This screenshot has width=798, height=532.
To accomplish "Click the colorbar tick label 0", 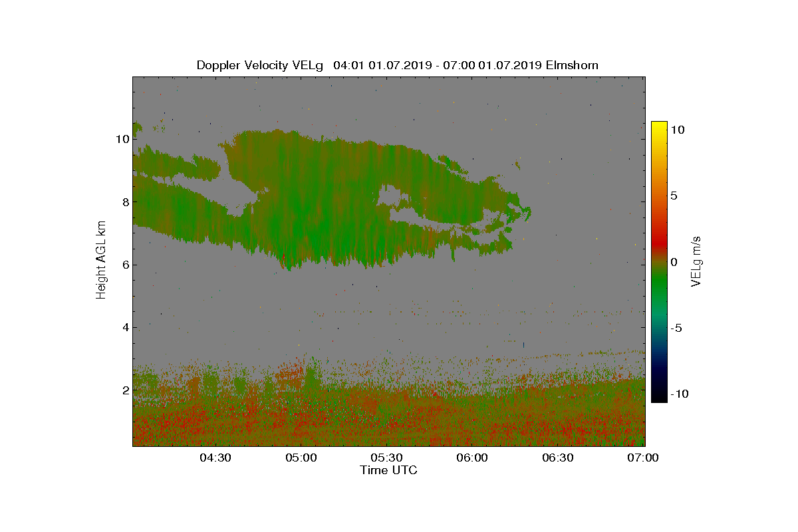I will pyautogui.click(x=674, y=262).
